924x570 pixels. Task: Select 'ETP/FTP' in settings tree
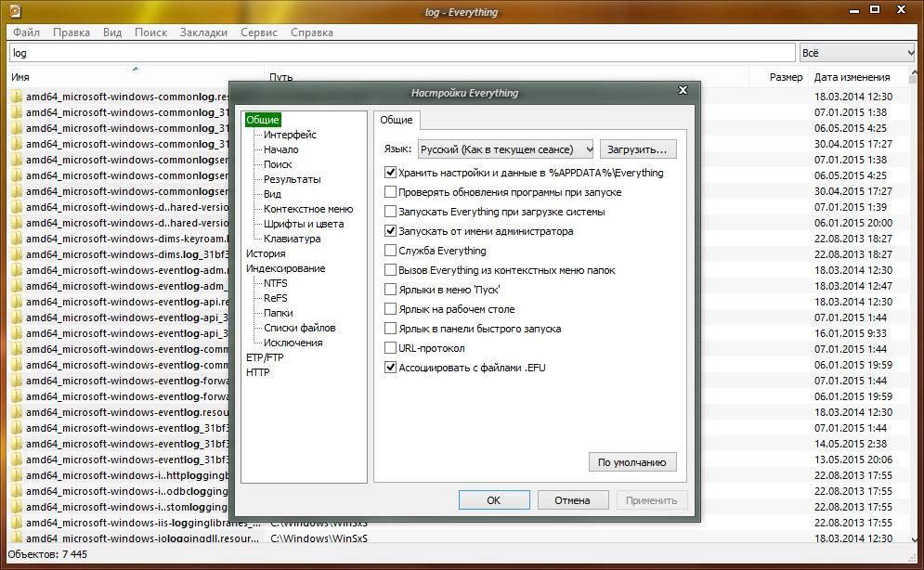tap(265, 357)
